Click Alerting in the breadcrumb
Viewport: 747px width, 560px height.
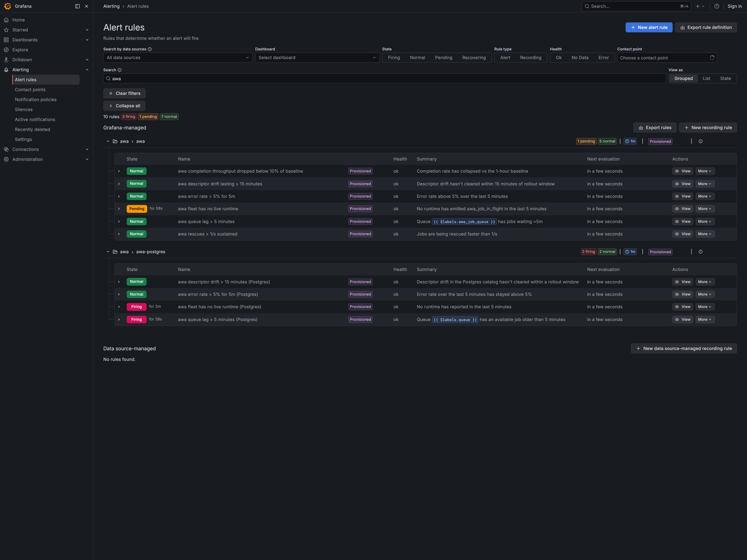point(111,6)
